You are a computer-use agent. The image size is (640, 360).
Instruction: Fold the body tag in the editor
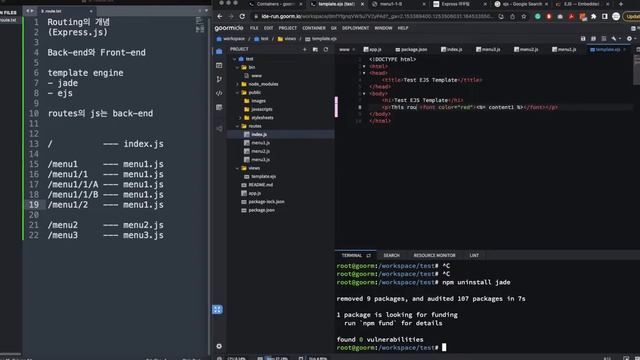(x=364, y=93)
